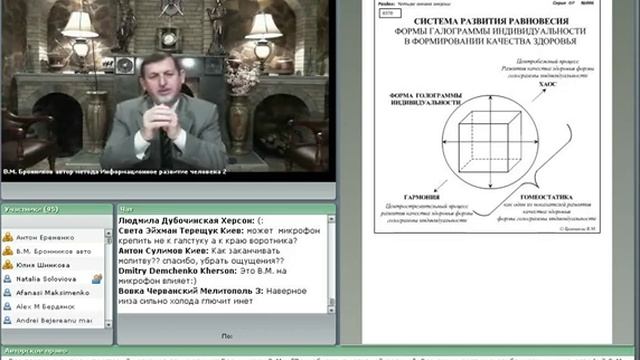
Task: Click the chat scrollbar down arrow
Action: [331, 310]
